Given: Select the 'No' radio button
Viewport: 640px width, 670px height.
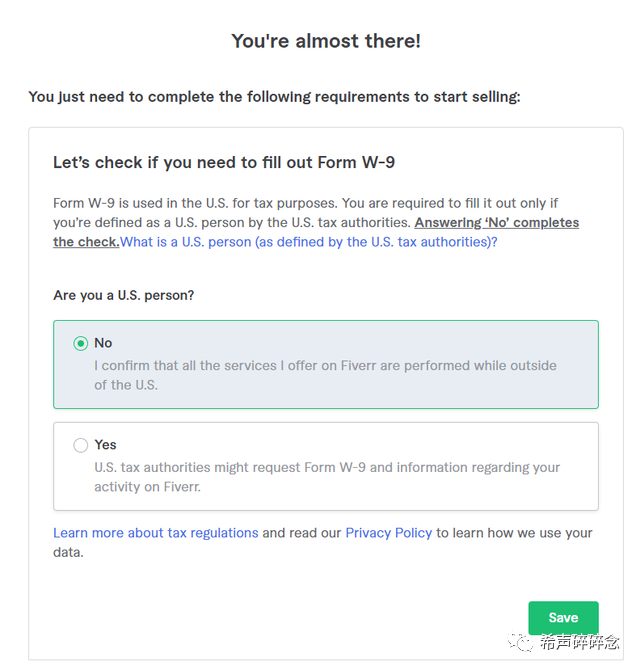Looking at the screenshot, I should [x=81, y=343].
